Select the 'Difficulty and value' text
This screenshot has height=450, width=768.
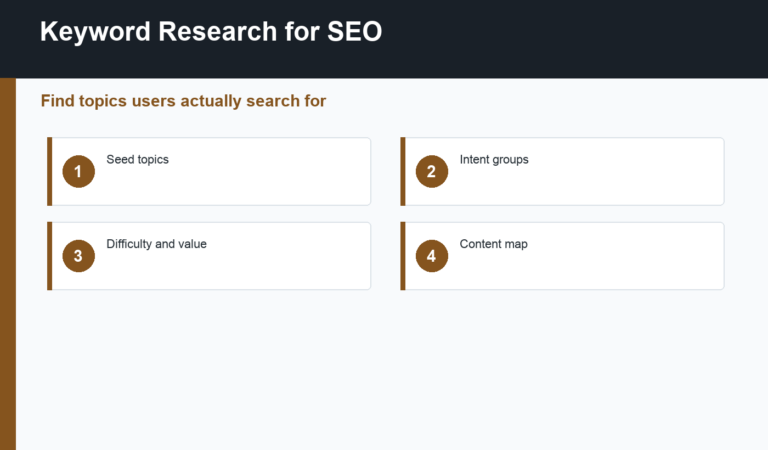156,244
